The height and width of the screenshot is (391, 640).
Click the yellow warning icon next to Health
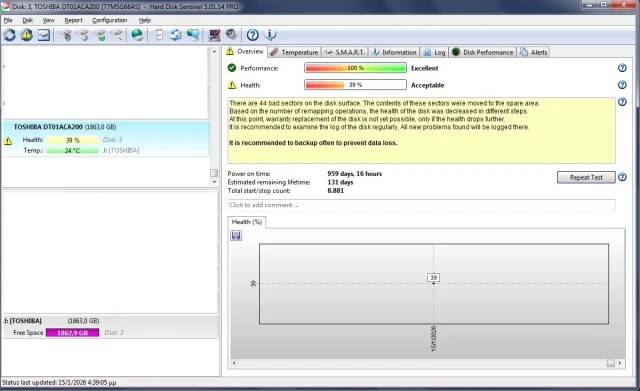pos(232,85)
